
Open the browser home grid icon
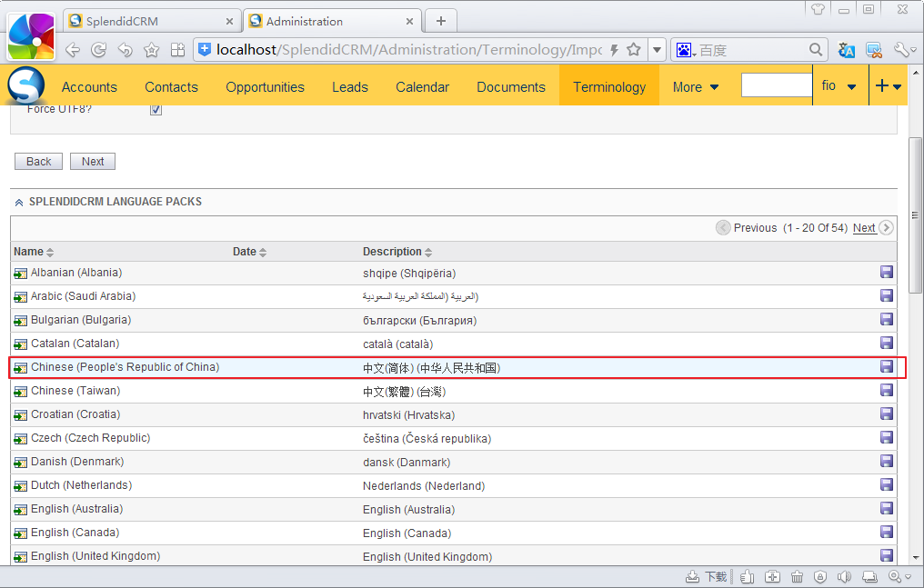point(177,50)
